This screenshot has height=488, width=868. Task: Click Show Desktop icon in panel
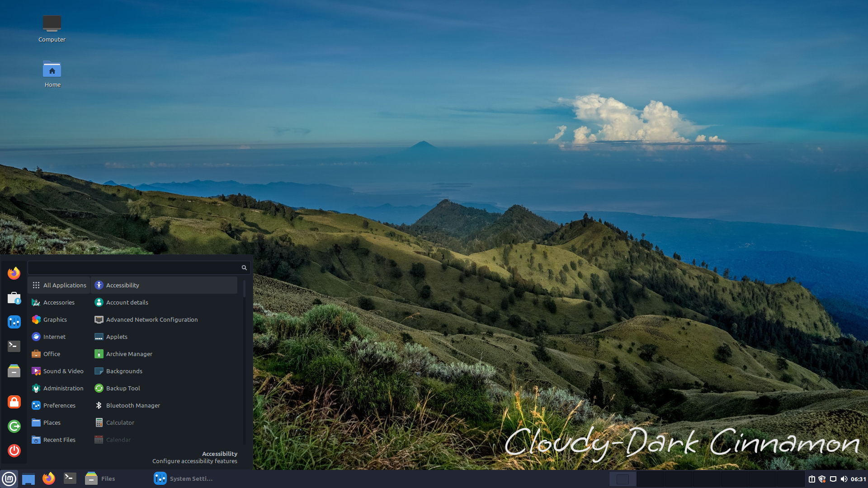click(28, 479)
